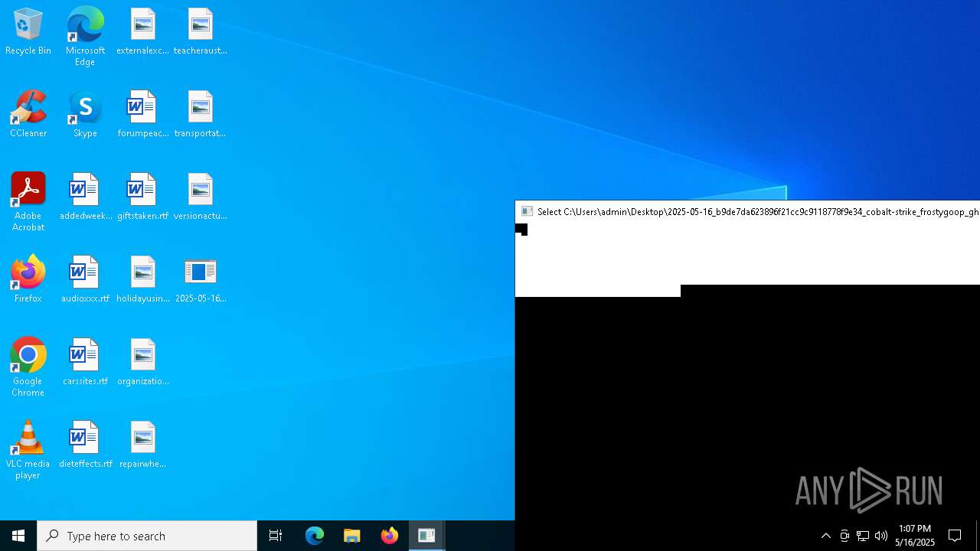Image resolution: width=980 pixels, height=551 pixels.
Task: Select the giftstaken.rtf document icon
Action: click(142, 197)
